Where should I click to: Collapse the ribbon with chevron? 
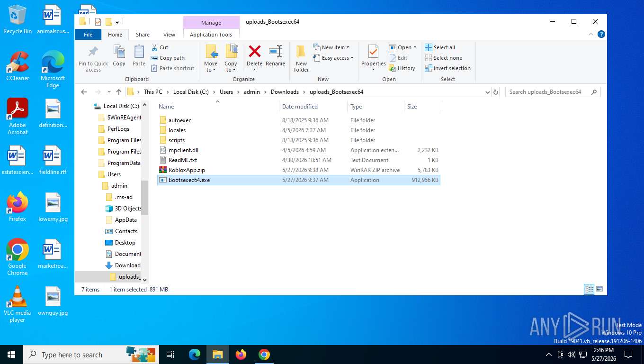(590, 34)
